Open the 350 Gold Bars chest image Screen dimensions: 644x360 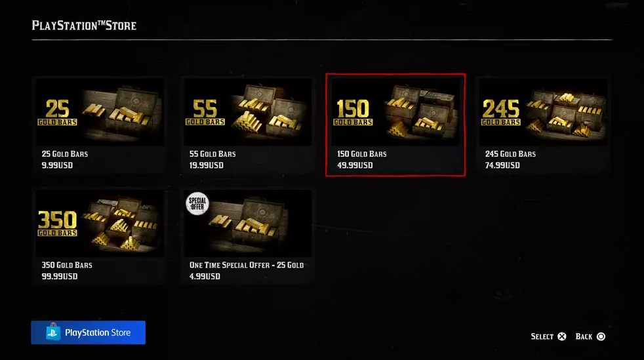point(100,223)
